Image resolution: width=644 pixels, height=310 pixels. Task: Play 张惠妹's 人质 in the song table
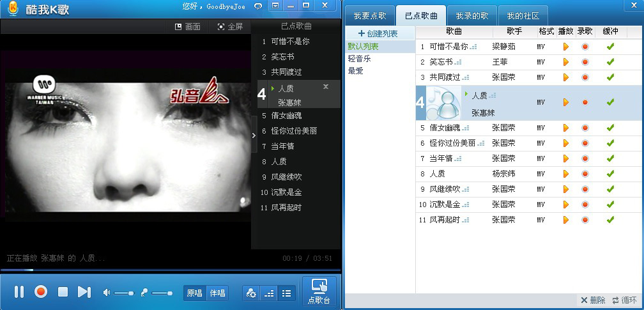566,102
